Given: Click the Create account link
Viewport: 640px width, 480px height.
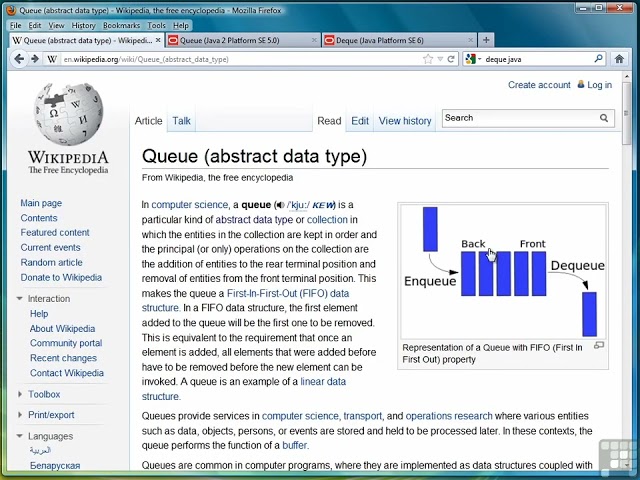Looking at the screenshot, I should coord(539,85).
